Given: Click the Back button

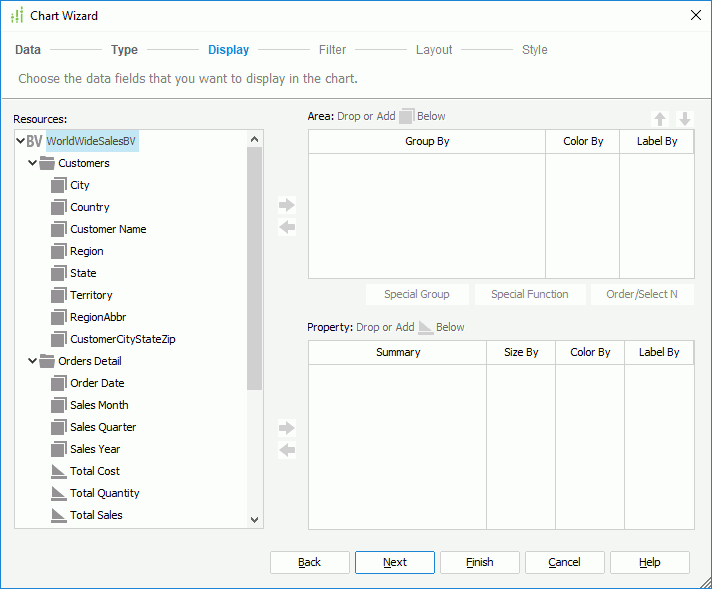Looking at the screenshot, I should (310, 562).
